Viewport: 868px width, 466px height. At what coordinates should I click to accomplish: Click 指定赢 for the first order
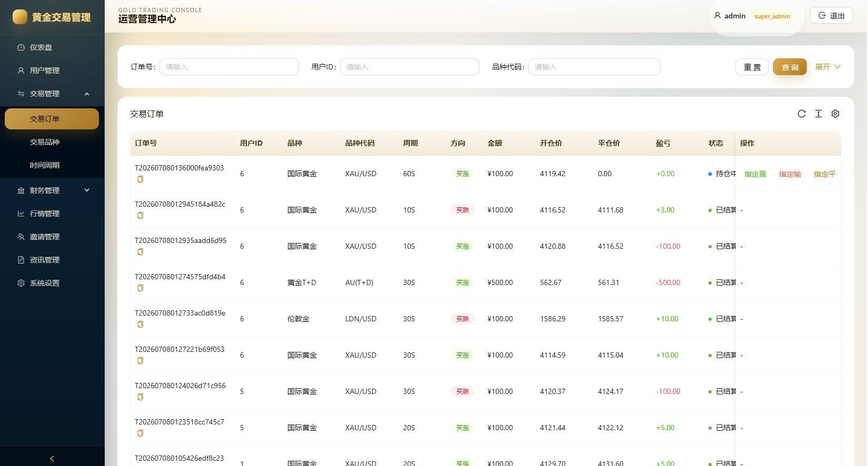click(755, 174)
